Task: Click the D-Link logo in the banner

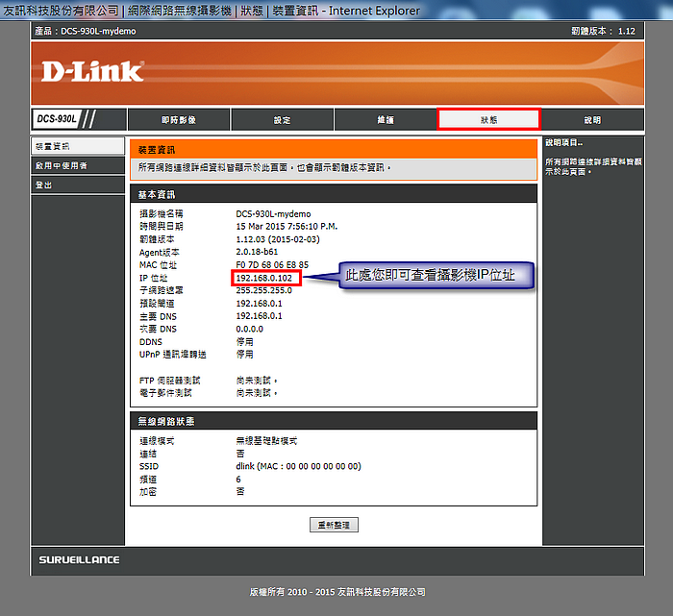Action: coord(92,71)
